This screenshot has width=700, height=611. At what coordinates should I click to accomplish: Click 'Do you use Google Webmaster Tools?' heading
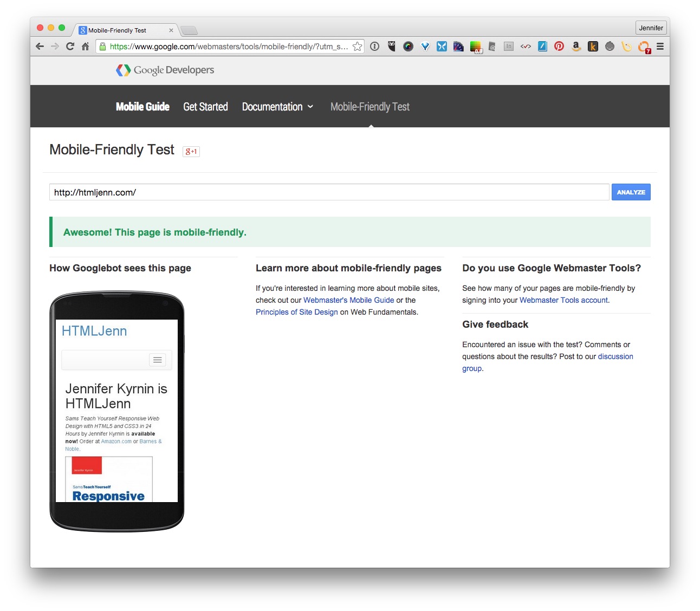(552, 268)
